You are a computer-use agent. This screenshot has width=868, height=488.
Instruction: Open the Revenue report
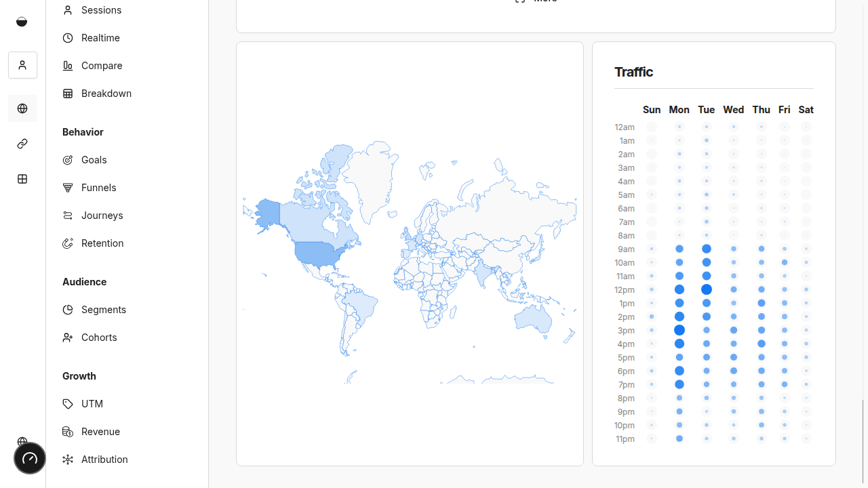(x=100, y=432)
